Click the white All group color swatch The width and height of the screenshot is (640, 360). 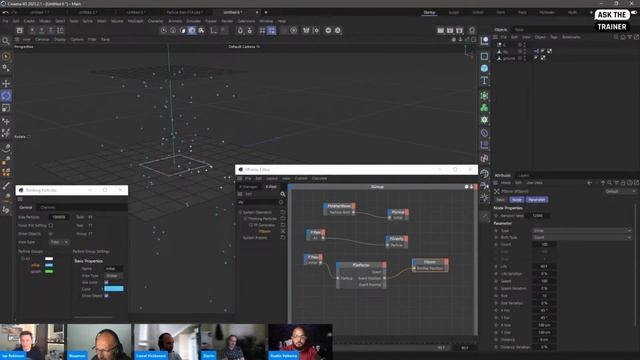click(49, 259)
